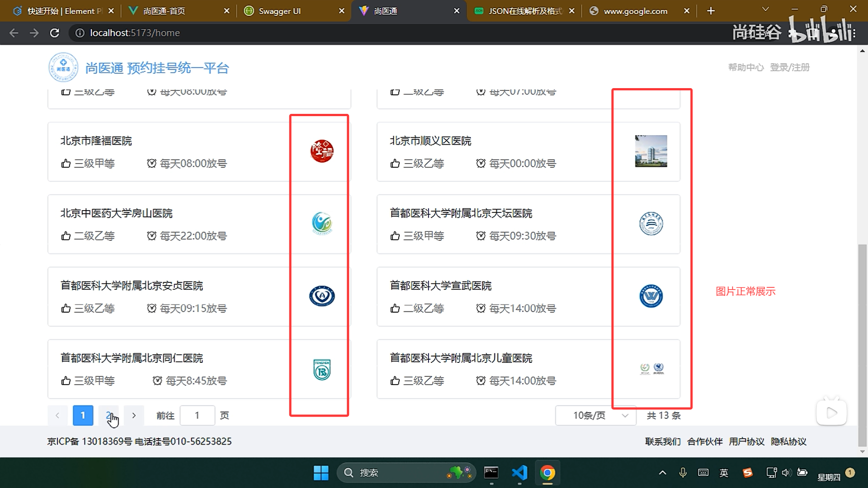The image size is (868, 488).
Task: Open VS Code from the taskbar
Action: coord(519,473)
